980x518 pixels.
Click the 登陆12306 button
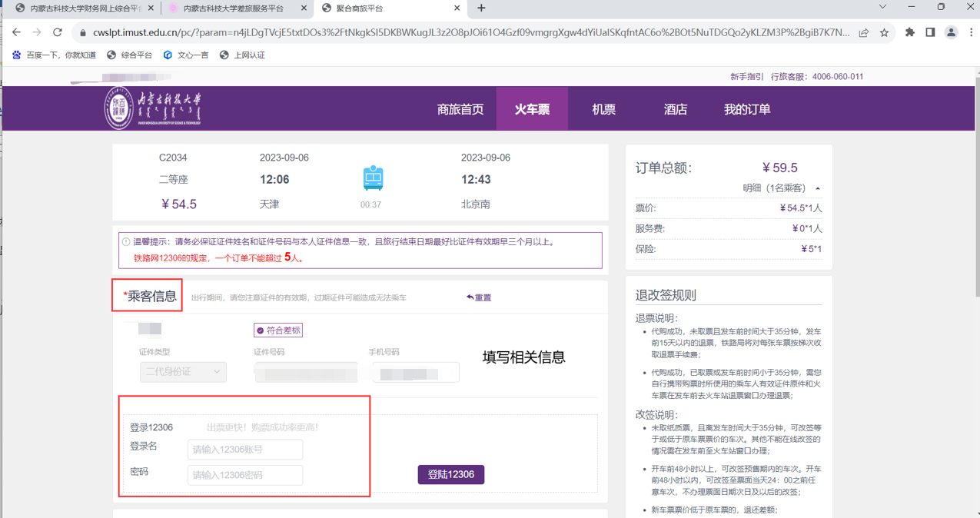click(451, 474)
